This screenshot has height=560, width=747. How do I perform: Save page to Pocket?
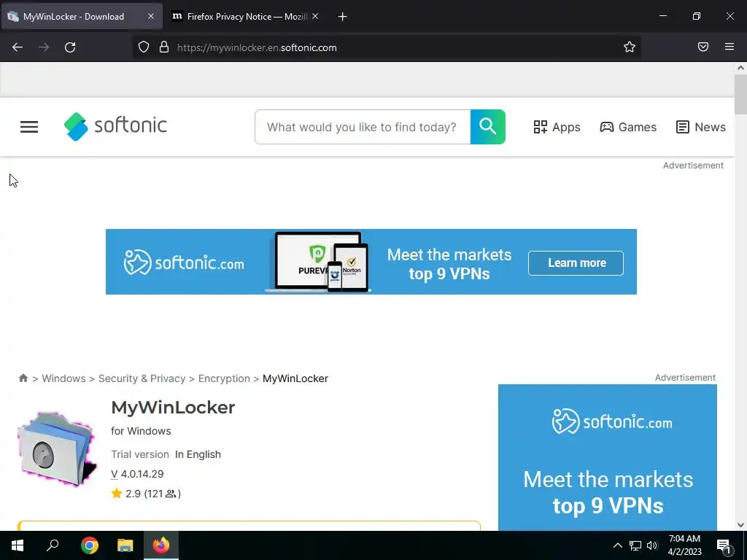(x=703, y=47)
